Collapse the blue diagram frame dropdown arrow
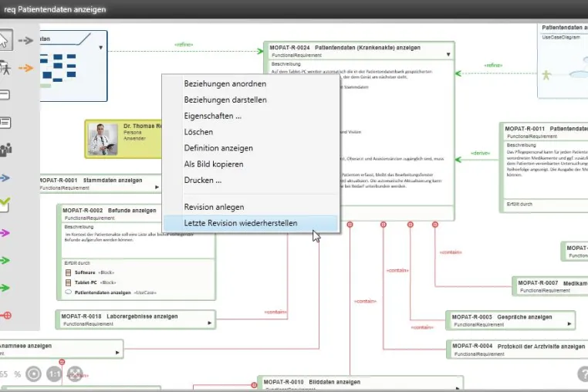588x392 pixels. pos(100,48)
